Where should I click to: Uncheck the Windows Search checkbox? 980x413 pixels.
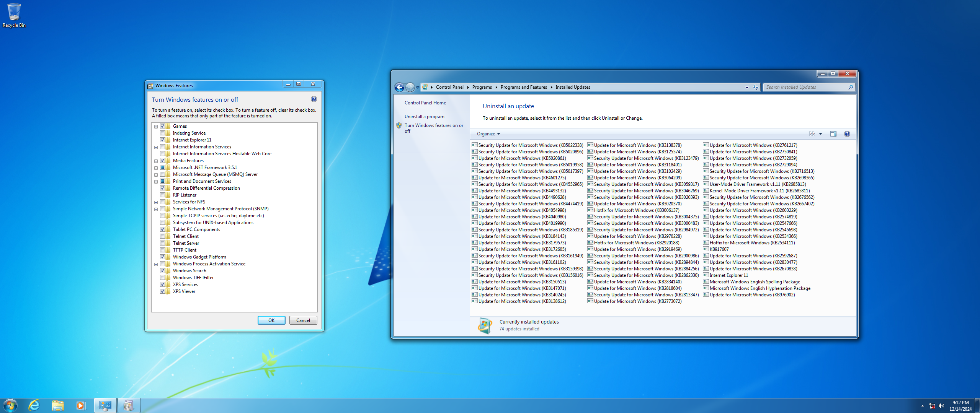tap(162, 271)
